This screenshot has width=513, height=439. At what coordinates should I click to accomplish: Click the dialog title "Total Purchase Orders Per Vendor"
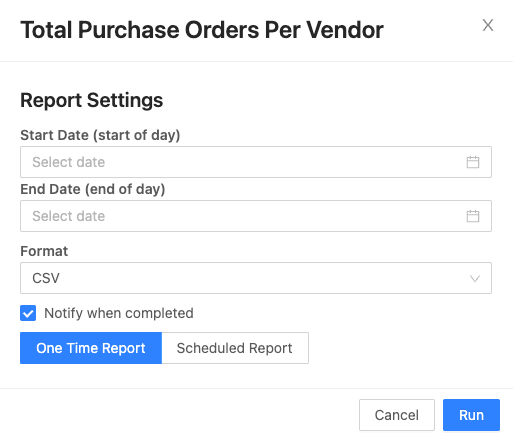click(202, 30)
